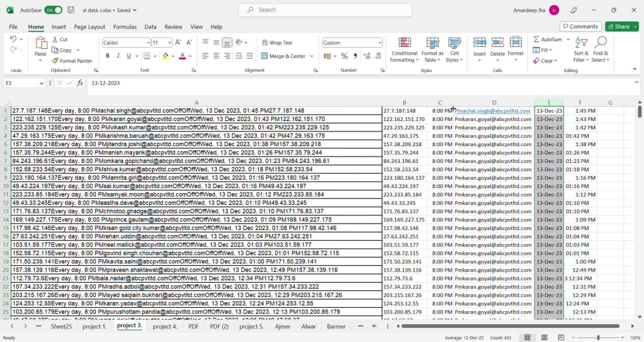
Task: Toggle Italic formatting
Action: pos(118,56)
